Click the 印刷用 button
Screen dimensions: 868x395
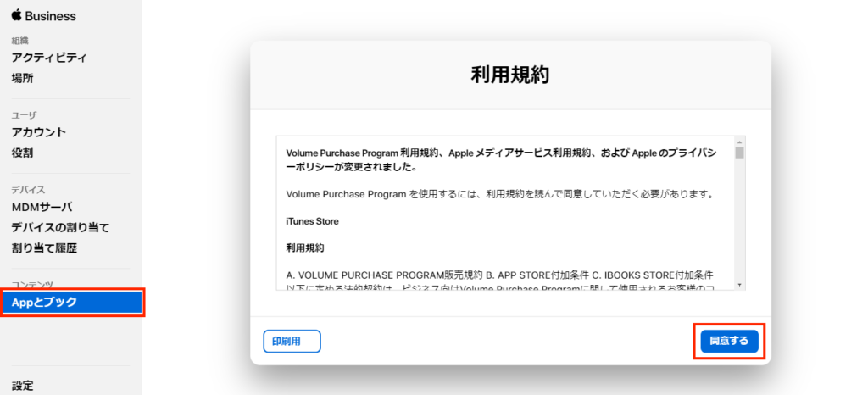point(292,341)
